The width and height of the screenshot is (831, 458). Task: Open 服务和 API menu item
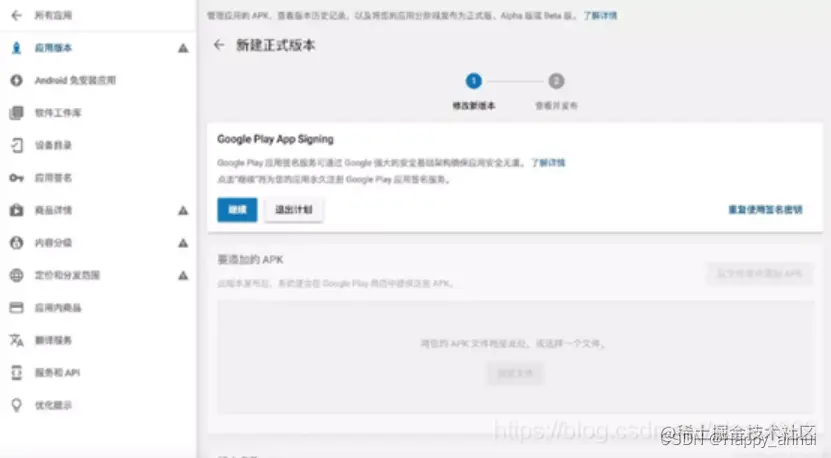[x=57, y=373]
